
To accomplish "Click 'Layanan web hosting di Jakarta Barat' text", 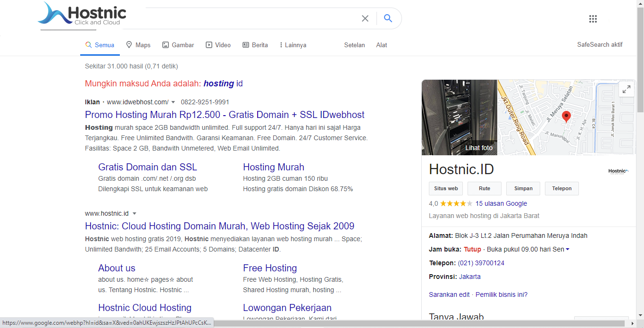I will (x=484, y=216).
